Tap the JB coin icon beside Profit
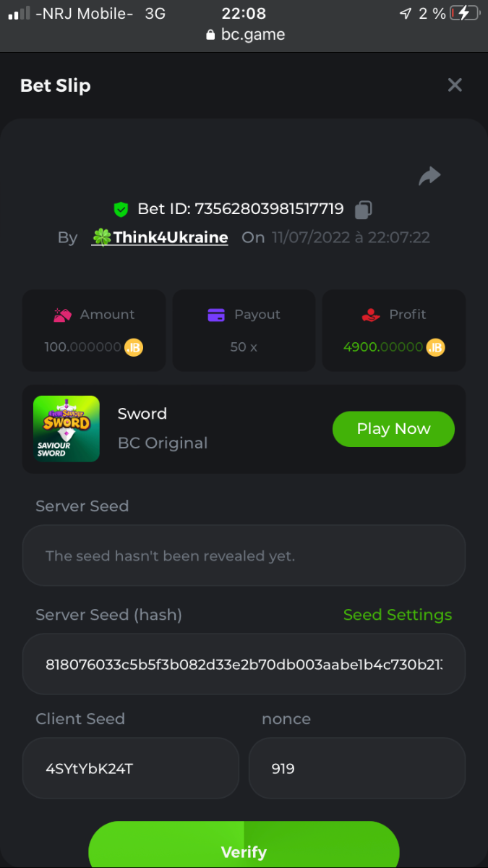This screenshot has height=868, width=488. [435, 347]
